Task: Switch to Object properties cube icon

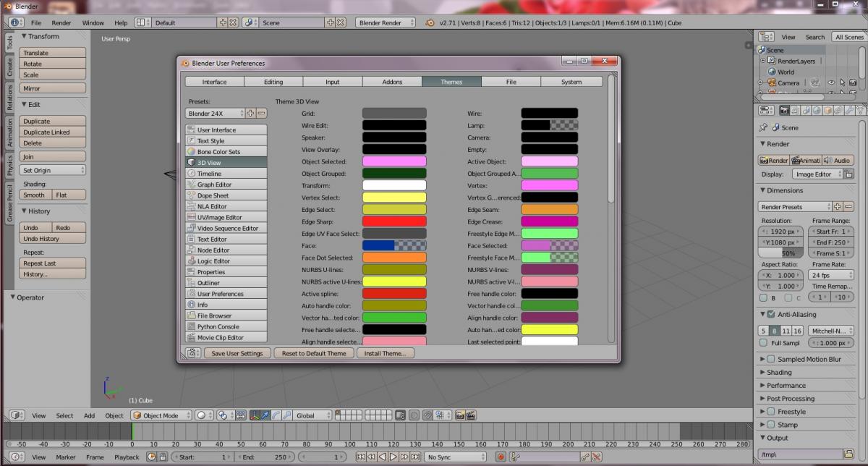Action: pyautogui.click(x=827, y=111)
